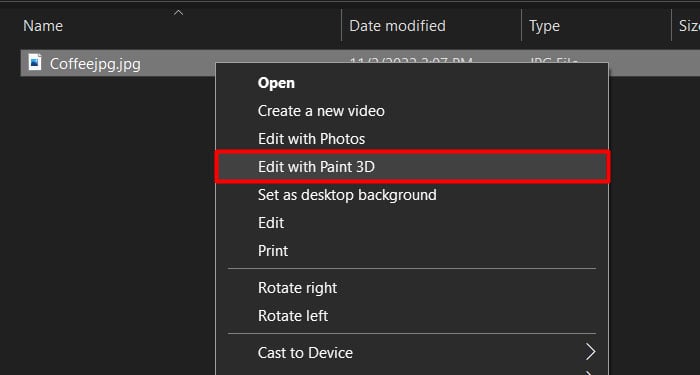Select Create a new video
700x375 pixels.
tap(412, 111)
